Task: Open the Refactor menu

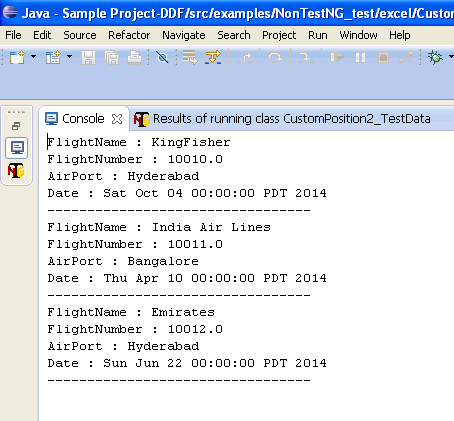Action: coord(129,35)
